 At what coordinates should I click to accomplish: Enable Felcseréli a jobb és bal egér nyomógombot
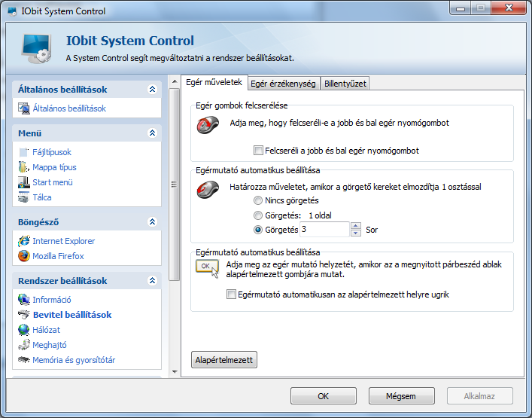(258, 151)
